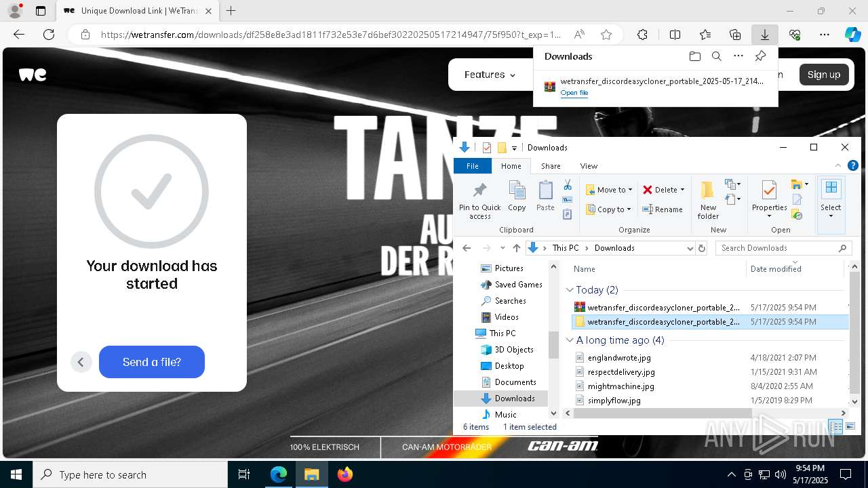Collapse the Today (2) group
This screenshot has width=868, height=488.
pos(570,290)
